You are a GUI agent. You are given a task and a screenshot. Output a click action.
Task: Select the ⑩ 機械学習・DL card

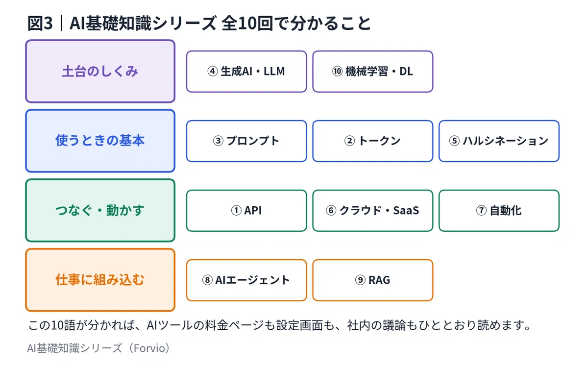pyautogui.click(x=373, y=72)
